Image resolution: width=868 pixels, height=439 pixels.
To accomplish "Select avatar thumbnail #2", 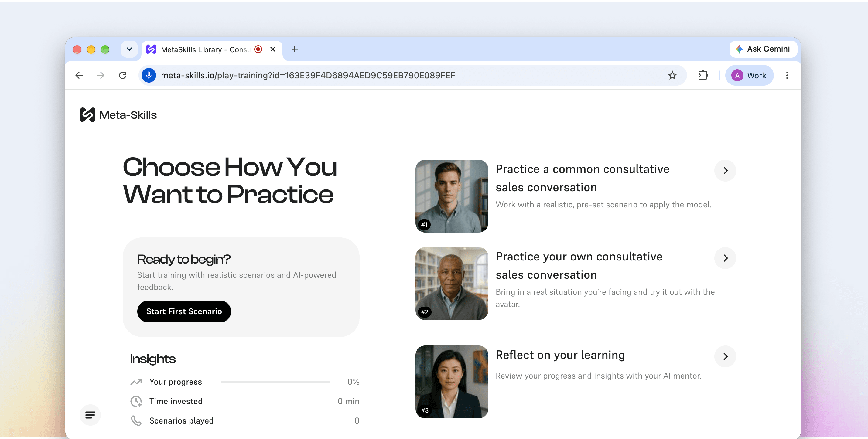I will (452, 284).
